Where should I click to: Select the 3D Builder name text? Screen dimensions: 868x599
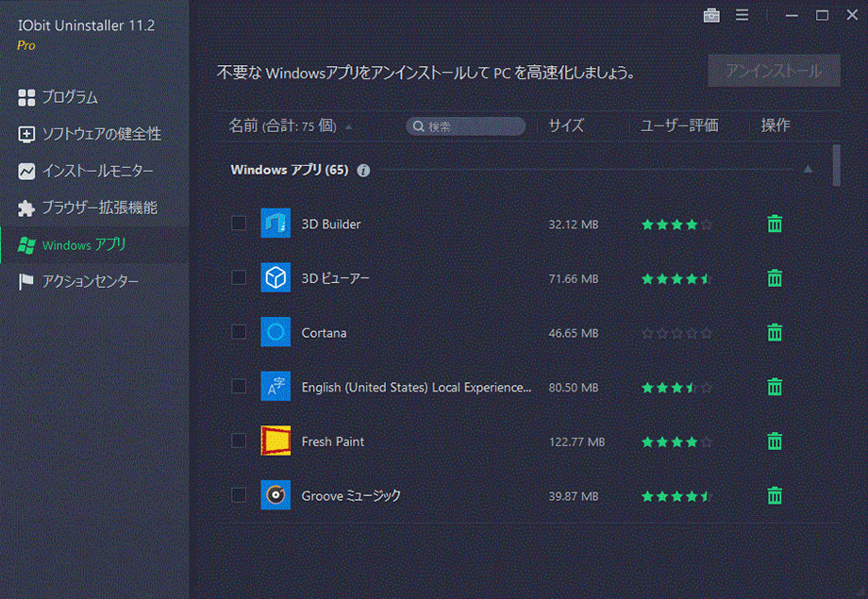331,225
